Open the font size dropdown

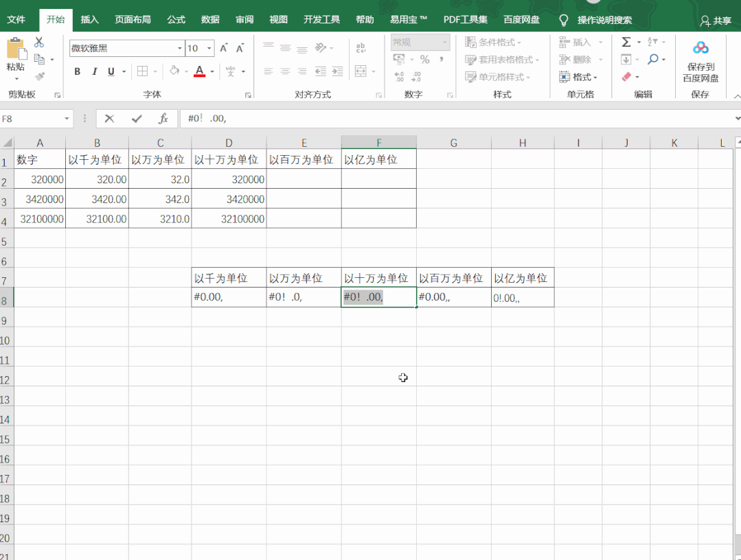tap(209, 48)
